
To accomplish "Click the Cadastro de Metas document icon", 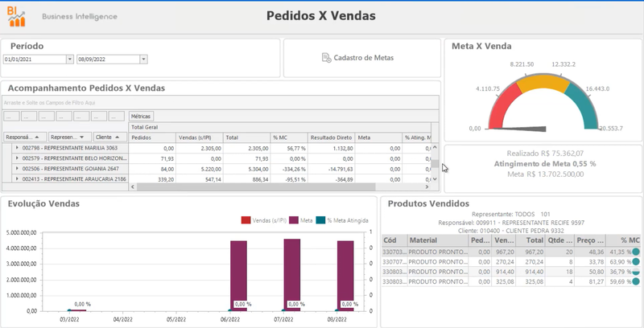I will 327,58.
